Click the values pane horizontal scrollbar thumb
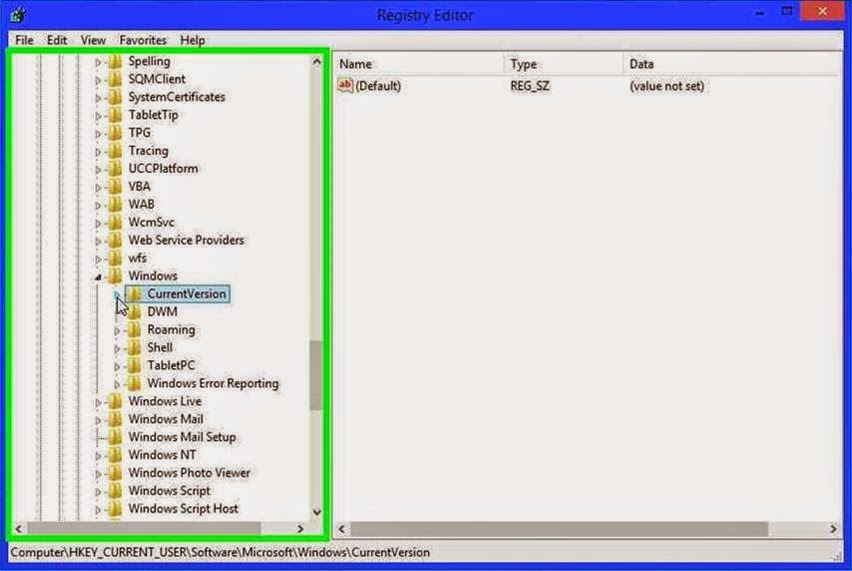This screenshot has width=852, height=571. point(559,528)
